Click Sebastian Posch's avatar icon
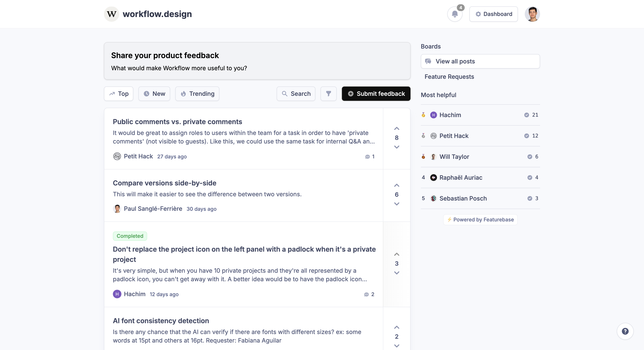644x350 pixels. point(434,198)
